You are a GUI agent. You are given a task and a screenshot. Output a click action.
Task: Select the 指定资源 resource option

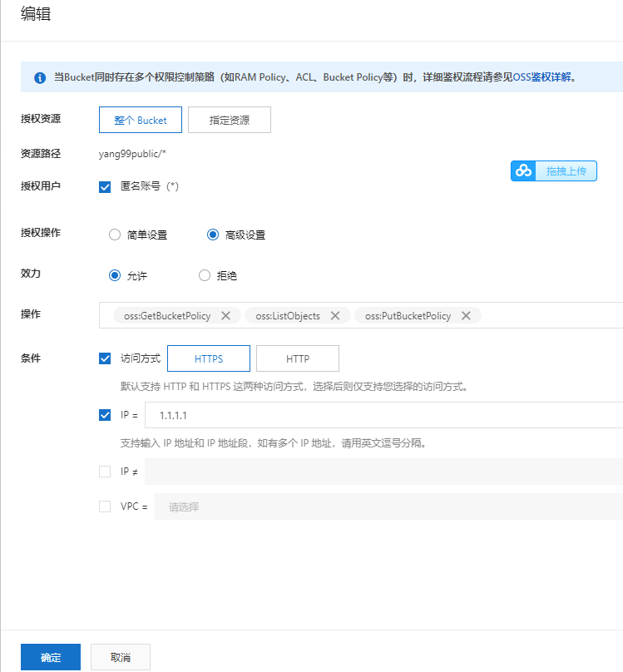(x=230, y=120)
